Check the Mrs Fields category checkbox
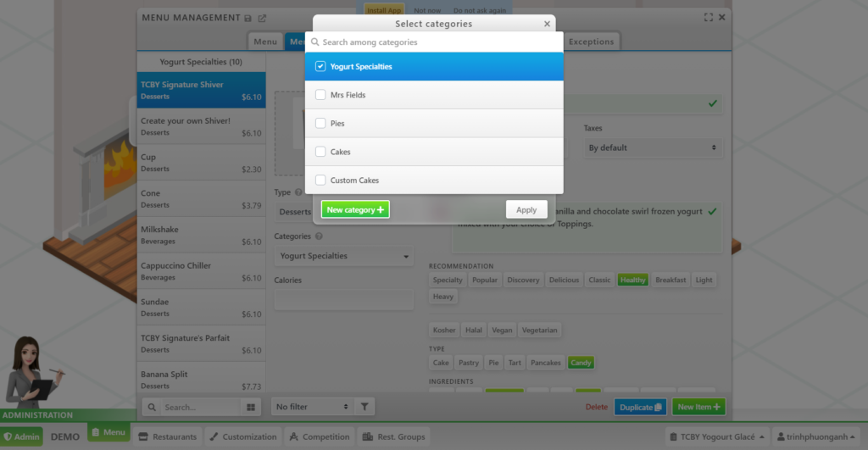868x450 pixels. [x=320, y=95]
